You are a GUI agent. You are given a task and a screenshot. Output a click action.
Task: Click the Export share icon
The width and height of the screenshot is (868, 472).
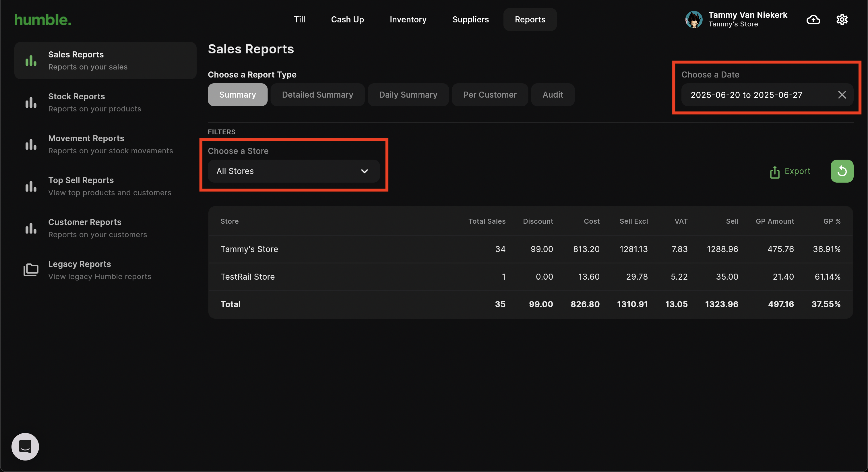775,172
